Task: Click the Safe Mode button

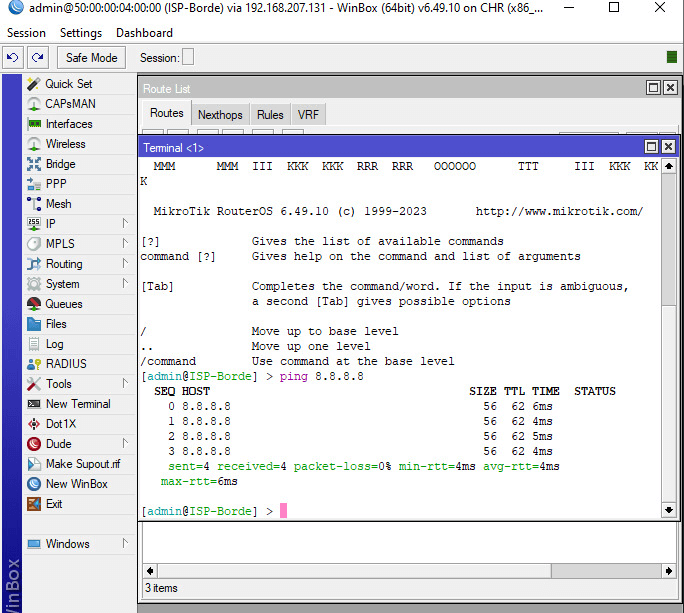Action: [x=92, y=58]
